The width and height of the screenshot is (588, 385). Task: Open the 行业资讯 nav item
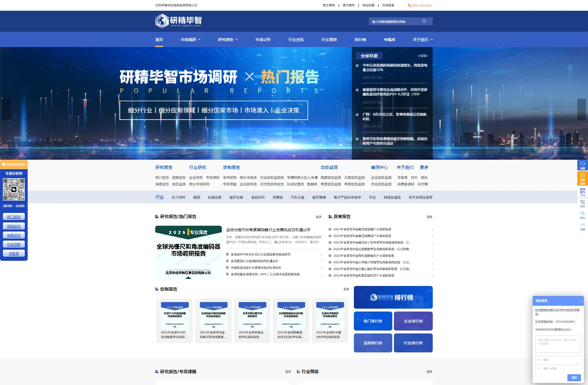click(296, 40)
